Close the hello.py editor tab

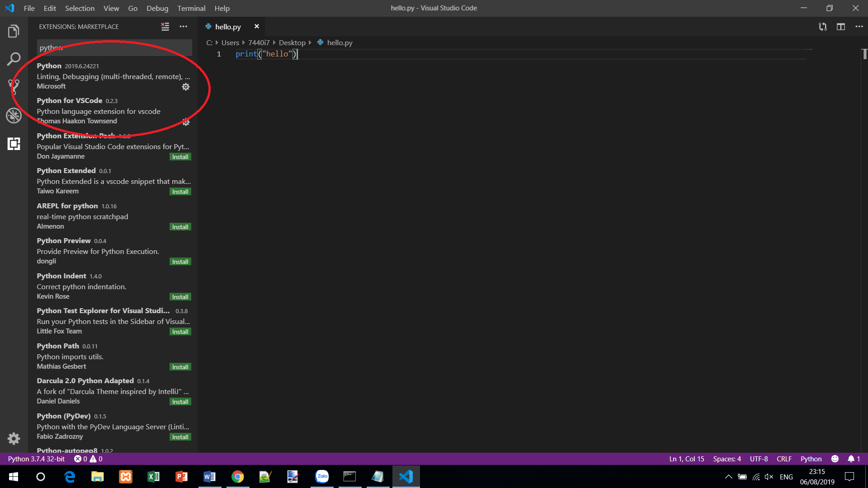pyautogui.click(x=256, y=27)
